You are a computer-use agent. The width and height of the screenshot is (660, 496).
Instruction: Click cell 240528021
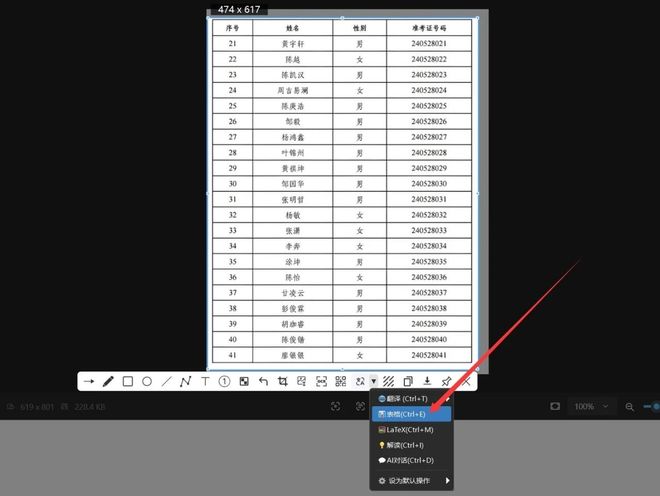click(x=429, y=43)
